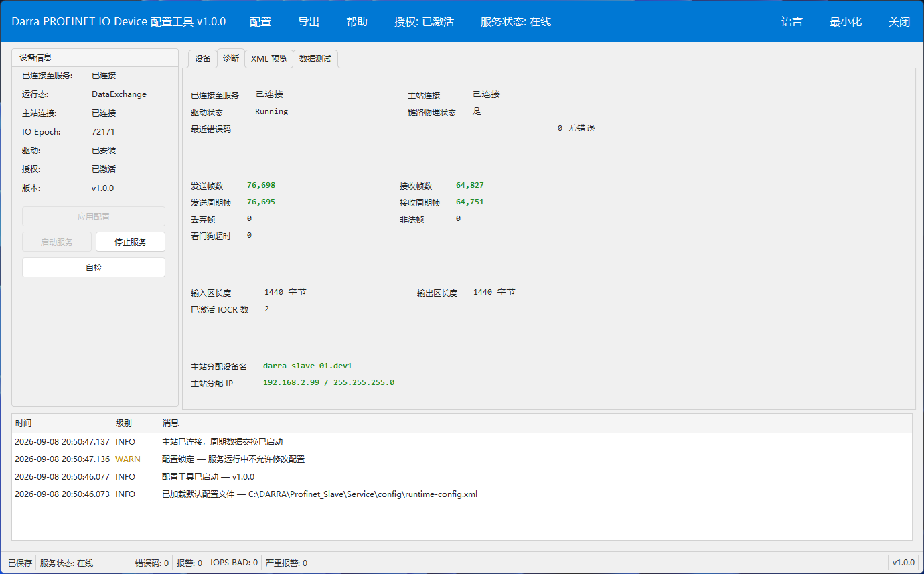Click the 已激活 IOCR 数 value 2

point(266,309)
